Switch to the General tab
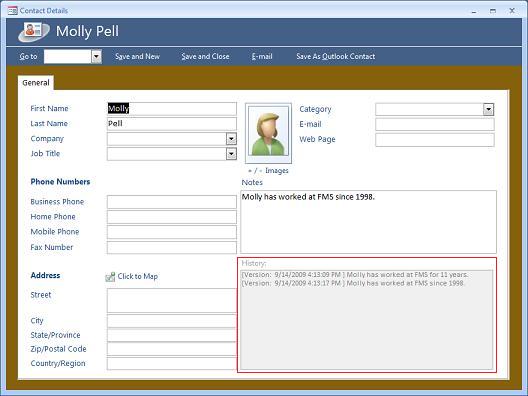Screen dimensions: 528x396 (x=36, y=83)
